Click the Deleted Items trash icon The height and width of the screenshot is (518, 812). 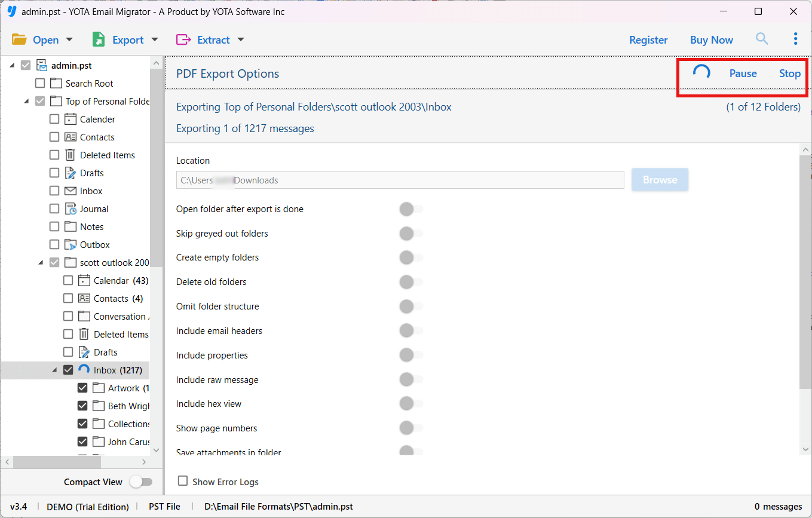coord(71,155)
